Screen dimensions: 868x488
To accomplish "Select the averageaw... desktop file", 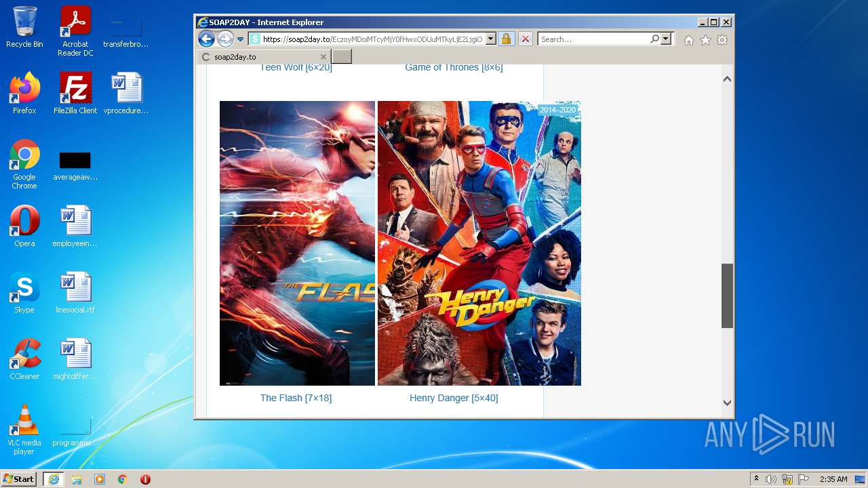I will tap(75, 165).
